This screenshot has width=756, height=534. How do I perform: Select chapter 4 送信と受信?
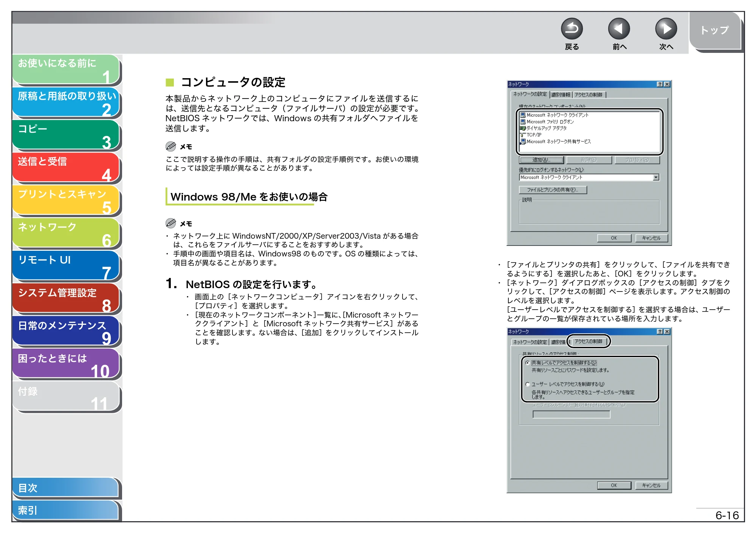[66, 168]
